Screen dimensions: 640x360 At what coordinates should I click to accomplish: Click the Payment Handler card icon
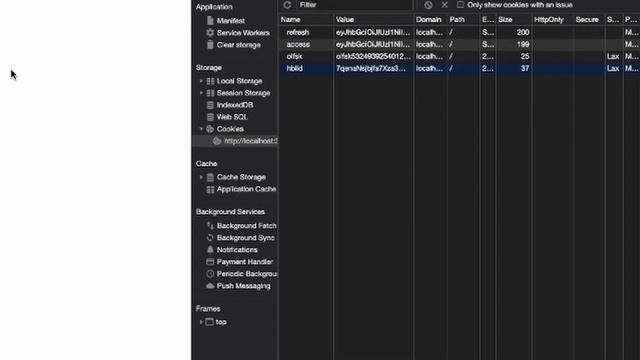pyautogui.click(x=210, y=262)
